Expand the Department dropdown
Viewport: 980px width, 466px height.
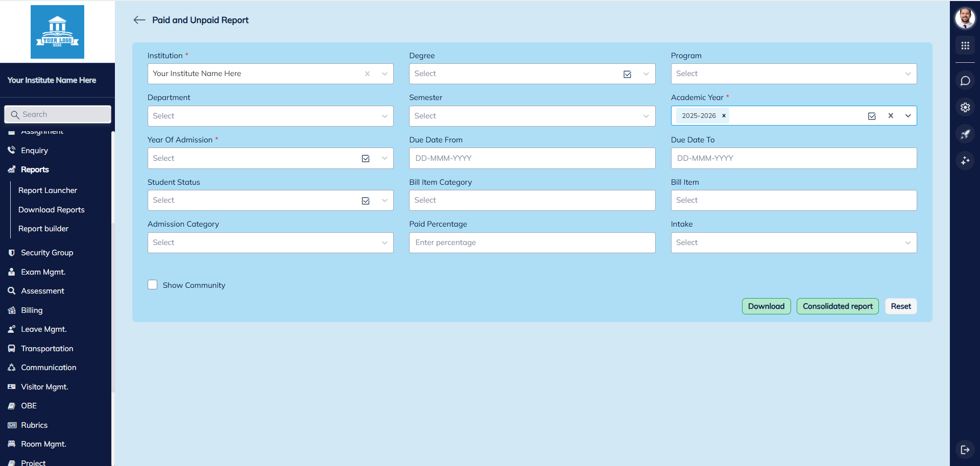384,116
